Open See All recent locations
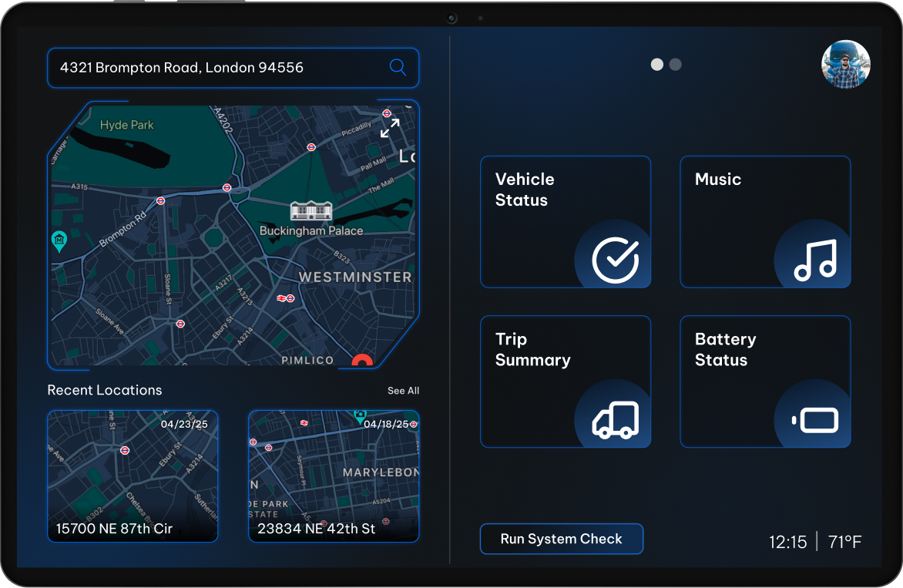Screen dimensions: 903x588 pos(403,391)
